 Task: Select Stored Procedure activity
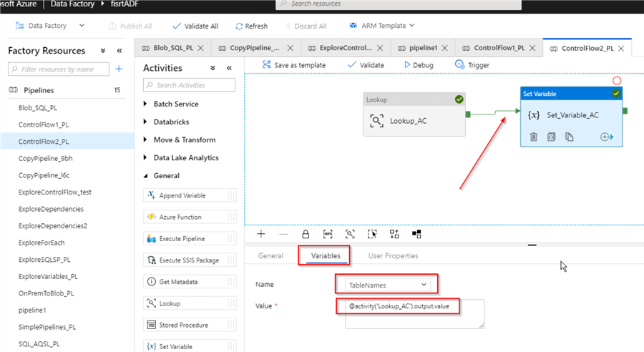(190, 325)
